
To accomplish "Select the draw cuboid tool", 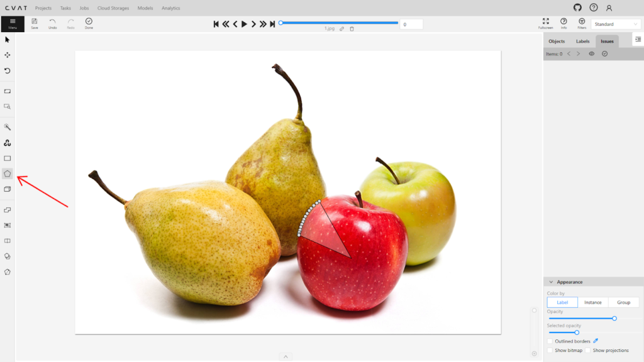I will (x=8, y=189).
